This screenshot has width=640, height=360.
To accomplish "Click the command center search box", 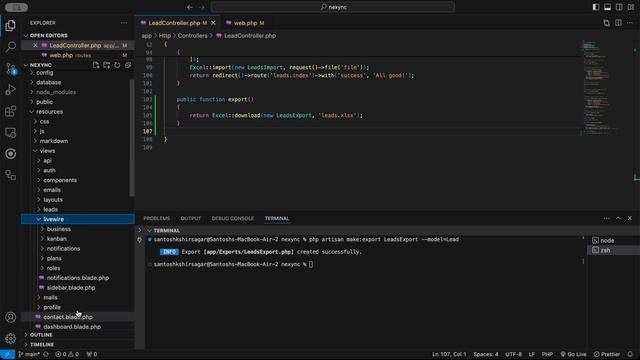I will click(x=333, y=7).
